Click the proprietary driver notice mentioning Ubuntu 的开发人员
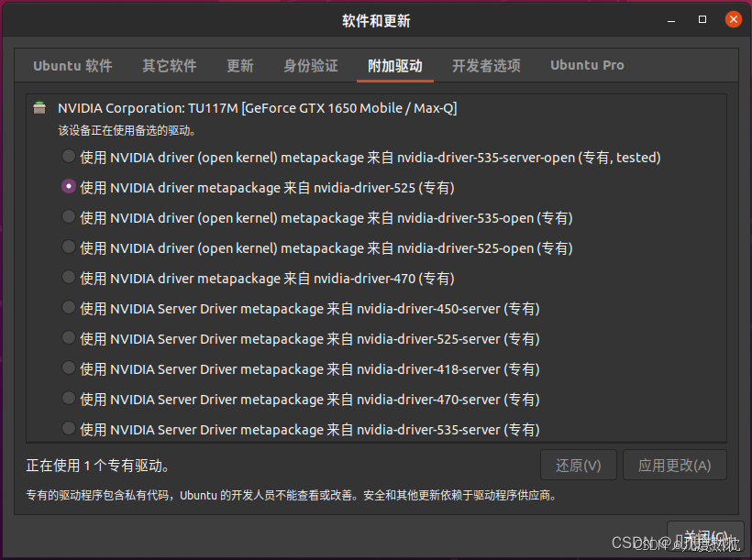Image resolution: width=752 pixels, height=560 pixels. (291, 495)
